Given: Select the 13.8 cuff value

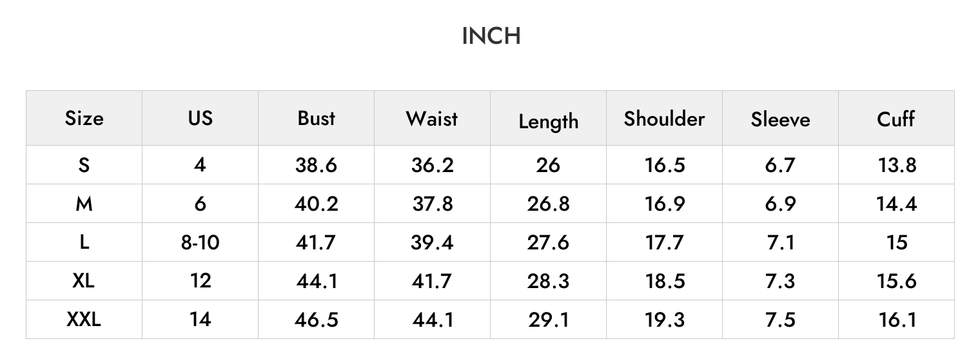Looking at the screenshot, I should [897, 165].
